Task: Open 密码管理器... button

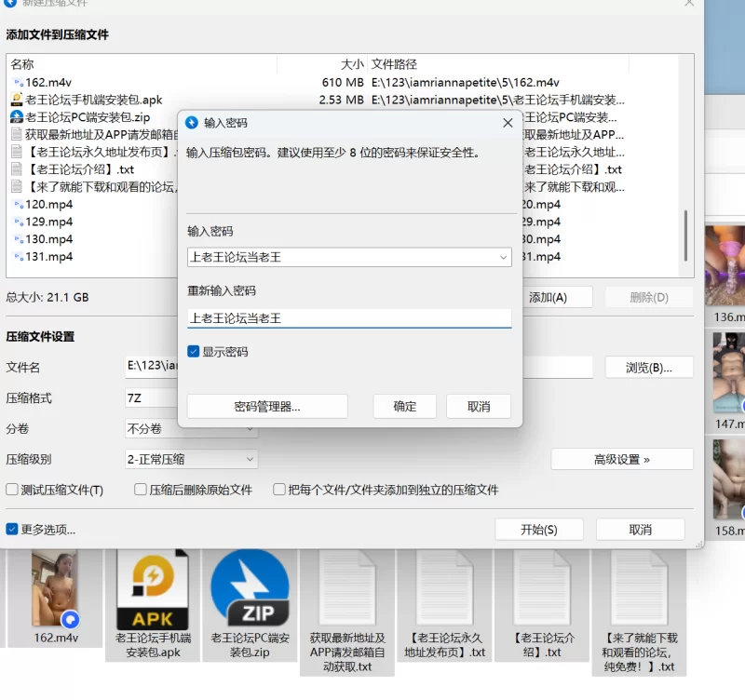Action: [267, 406]
